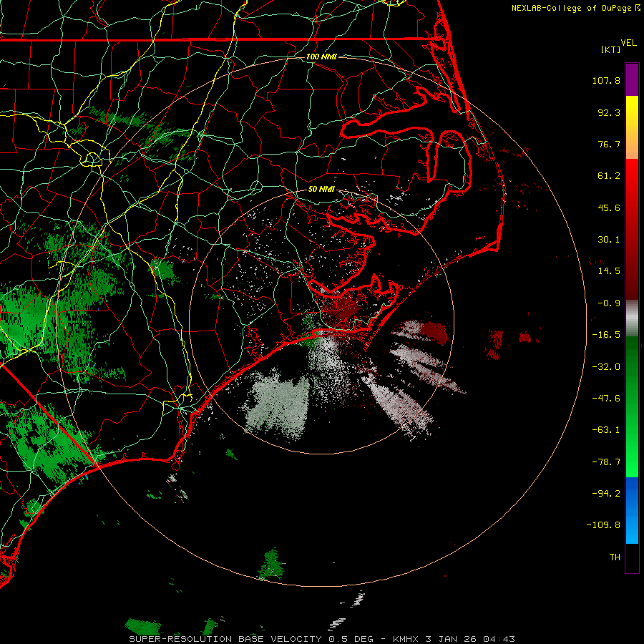Select the 45.6 scale label
Viewport: 644px width, 644px height.
609,208
